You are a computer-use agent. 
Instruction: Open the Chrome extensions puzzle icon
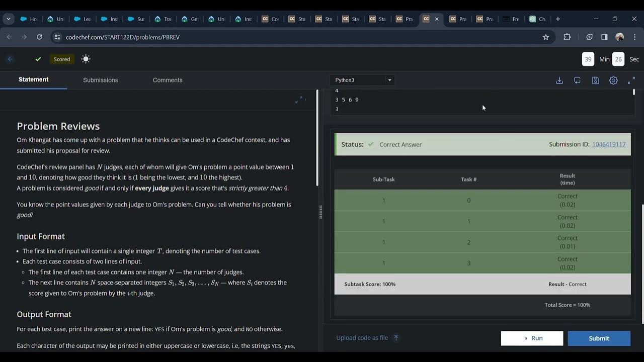(x=567, y=37)
